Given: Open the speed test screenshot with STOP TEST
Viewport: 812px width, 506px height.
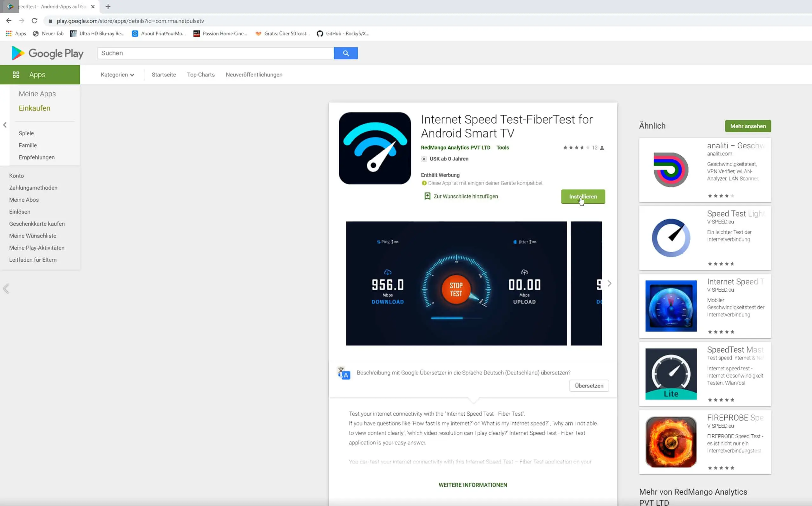Looking at the screenshot, I should point(456,283).
